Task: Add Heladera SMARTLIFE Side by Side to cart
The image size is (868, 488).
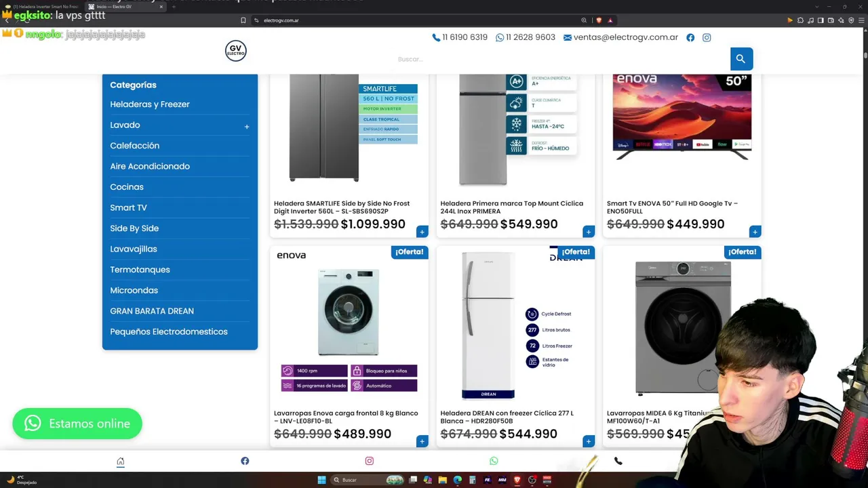Action: [422, 232]
